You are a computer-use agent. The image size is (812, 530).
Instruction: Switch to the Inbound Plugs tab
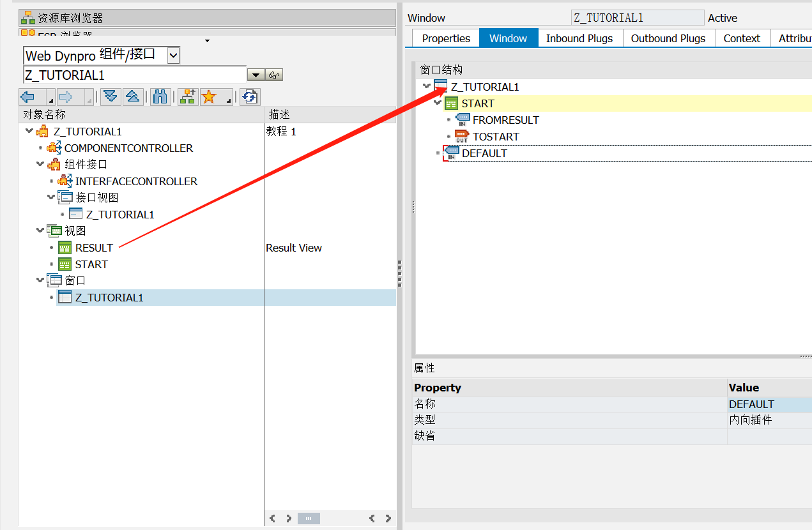coord(579,38)
